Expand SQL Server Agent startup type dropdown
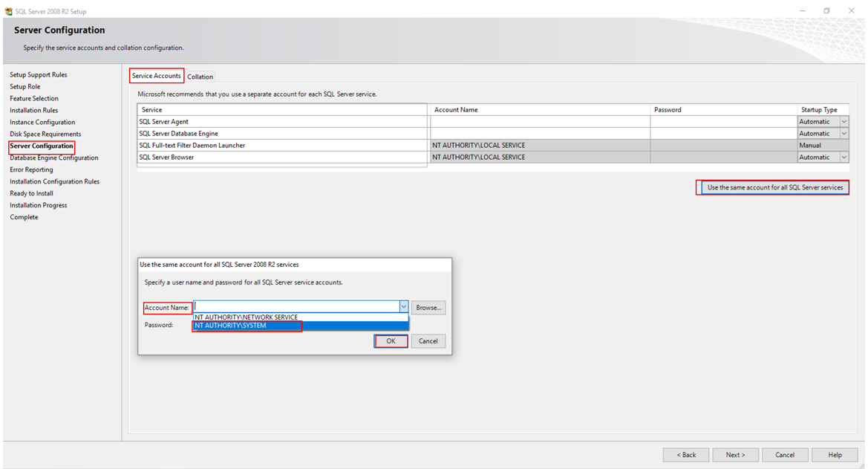The width and height of the screenshot is (868, 469). 843,121
